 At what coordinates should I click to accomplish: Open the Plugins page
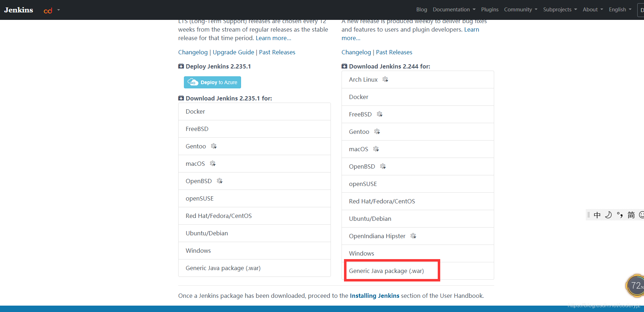point(490,10)
